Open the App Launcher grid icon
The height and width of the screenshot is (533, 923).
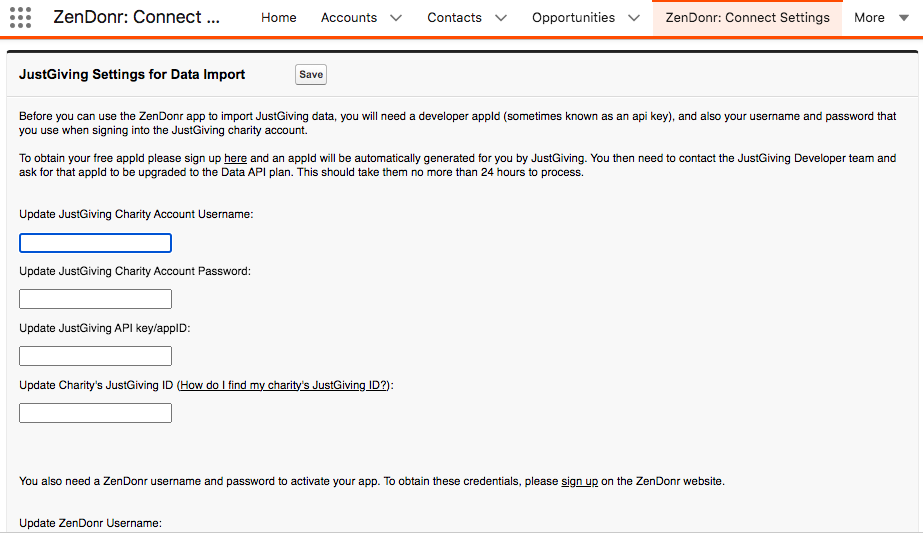[x=20, y=17]
